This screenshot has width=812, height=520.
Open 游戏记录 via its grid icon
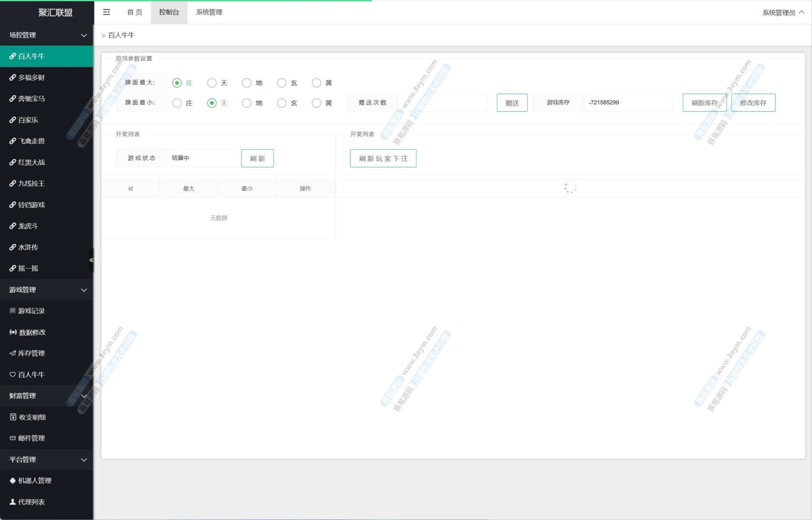tap(12, 310)
